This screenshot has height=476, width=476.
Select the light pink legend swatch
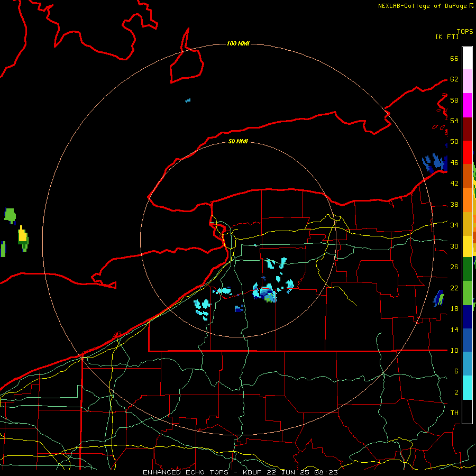point(467,81)
